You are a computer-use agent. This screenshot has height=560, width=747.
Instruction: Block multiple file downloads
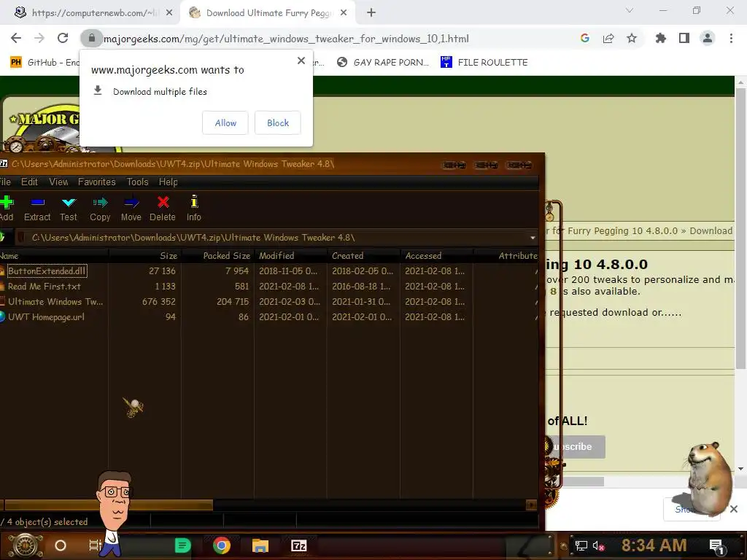click(x=278, y=122)
